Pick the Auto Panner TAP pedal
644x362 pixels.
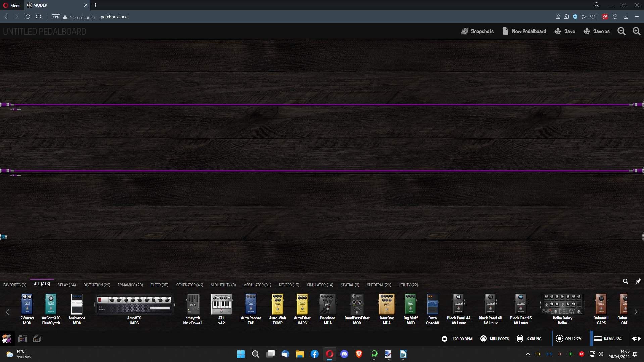251,309
